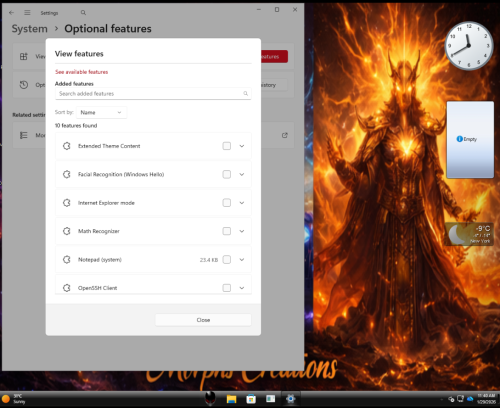Expand the Extended Theme Content details
This screenshot has height=408, width=500.
(242, 146)
